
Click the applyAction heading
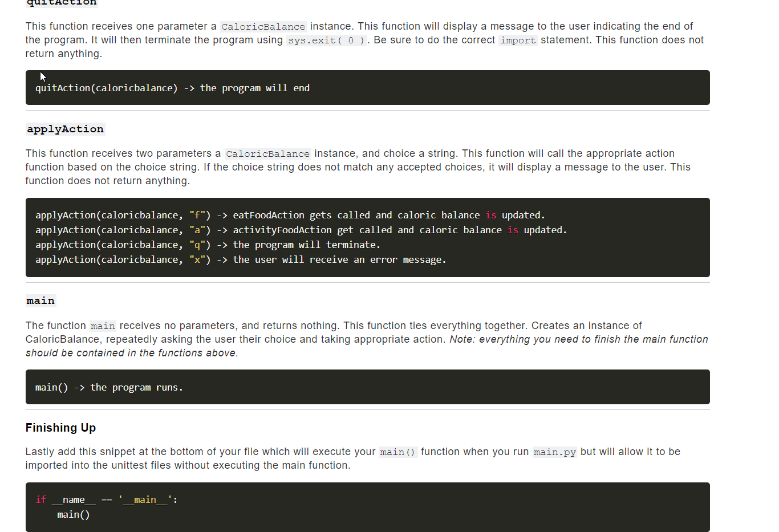66,129
